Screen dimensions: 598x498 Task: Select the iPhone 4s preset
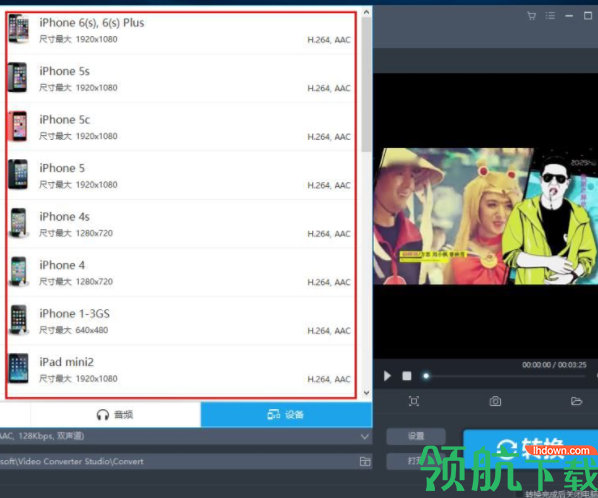181,224
